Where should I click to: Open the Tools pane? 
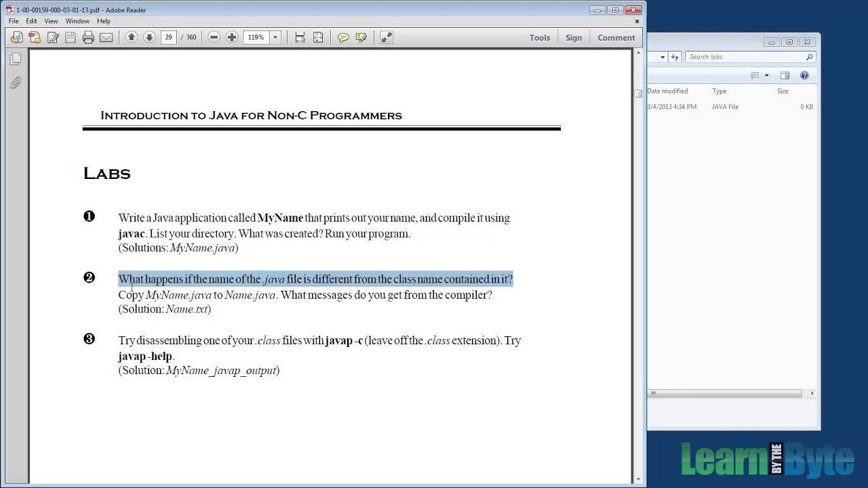point(540,38)
